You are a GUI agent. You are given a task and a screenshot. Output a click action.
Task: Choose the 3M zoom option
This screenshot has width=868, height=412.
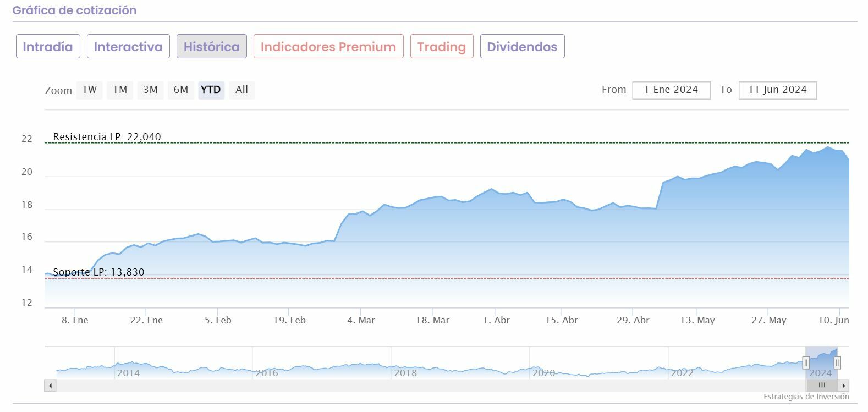(151, 90)
